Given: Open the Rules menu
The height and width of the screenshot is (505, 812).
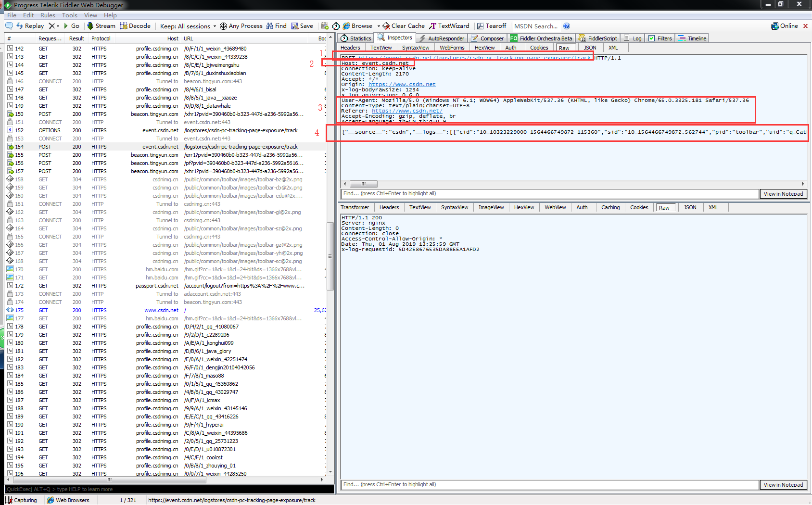Looking at the screenshot, I should (48, 15).
